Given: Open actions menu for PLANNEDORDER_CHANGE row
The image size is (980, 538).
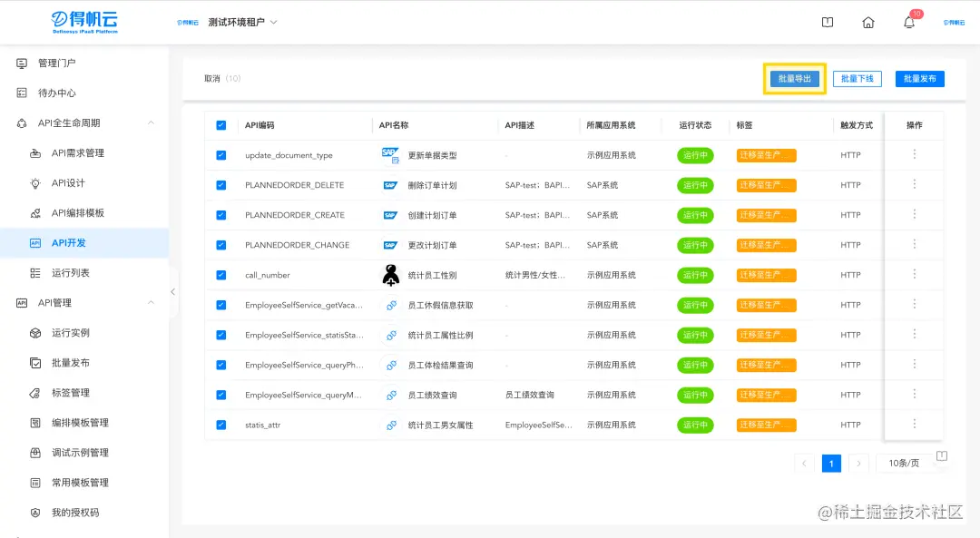Looking at the screenshot, I should pos(915,244).
